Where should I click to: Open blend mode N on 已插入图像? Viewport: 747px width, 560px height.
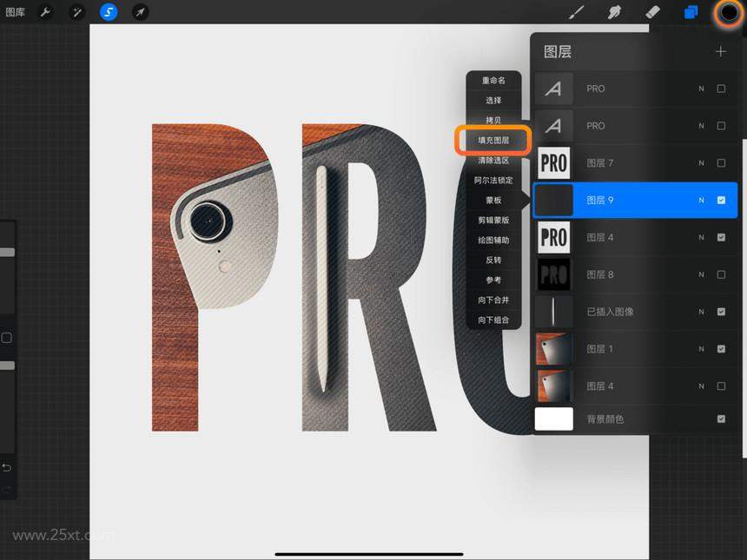701,312
